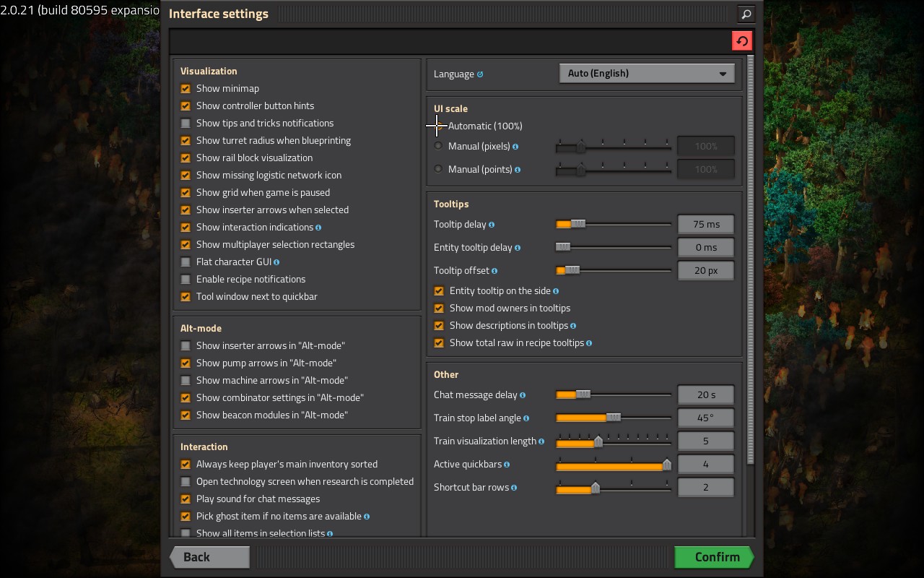924x578 pixels.
Task: Click info icon for Entity tooltip on the side
Action: point(557,291)
